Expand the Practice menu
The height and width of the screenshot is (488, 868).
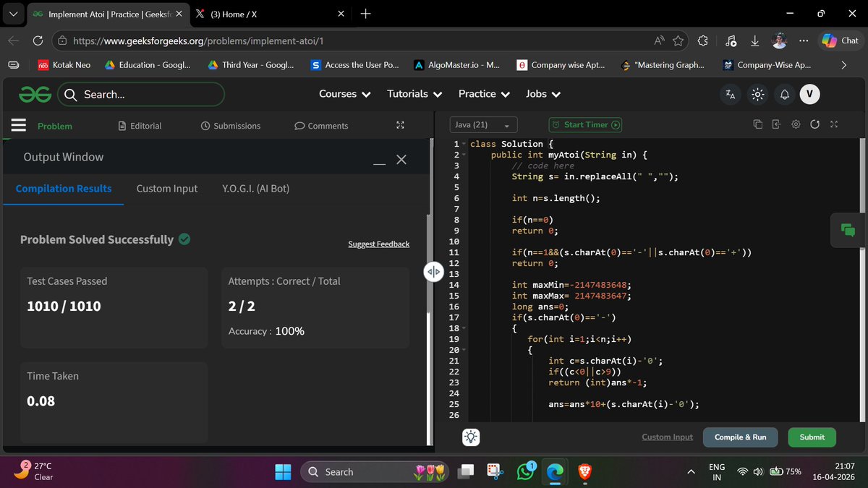point(484,94)
